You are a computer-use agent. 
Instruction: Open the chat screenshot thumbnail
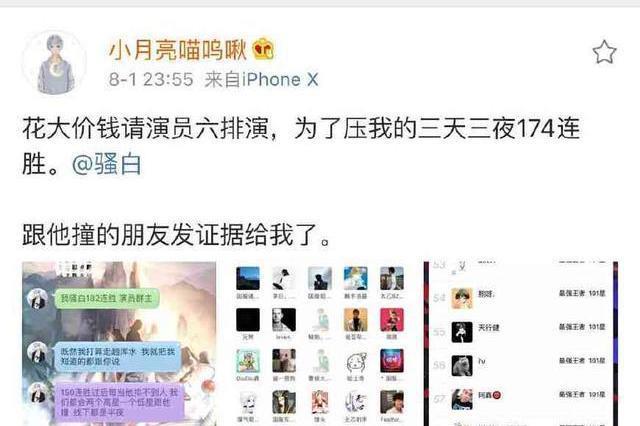click(x=119, y=344)
